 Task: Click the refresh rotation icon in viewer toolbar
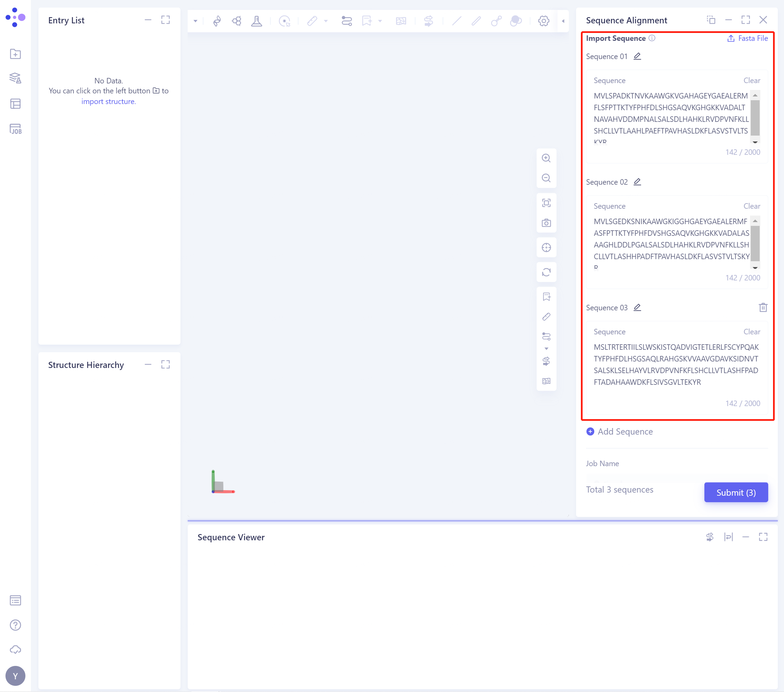[x=546, y=272]
